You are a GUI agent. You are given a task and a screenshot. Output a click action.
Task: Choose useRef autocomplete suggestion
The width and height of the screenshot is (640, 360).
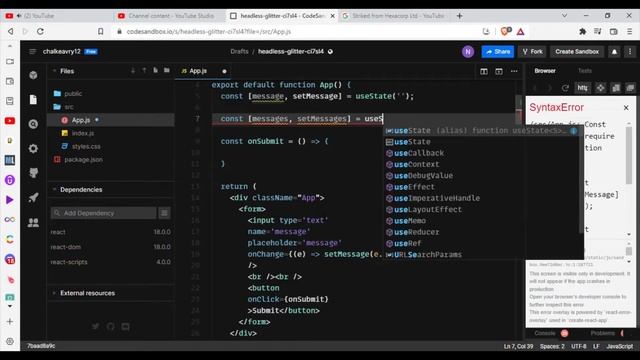pos(482,243)
